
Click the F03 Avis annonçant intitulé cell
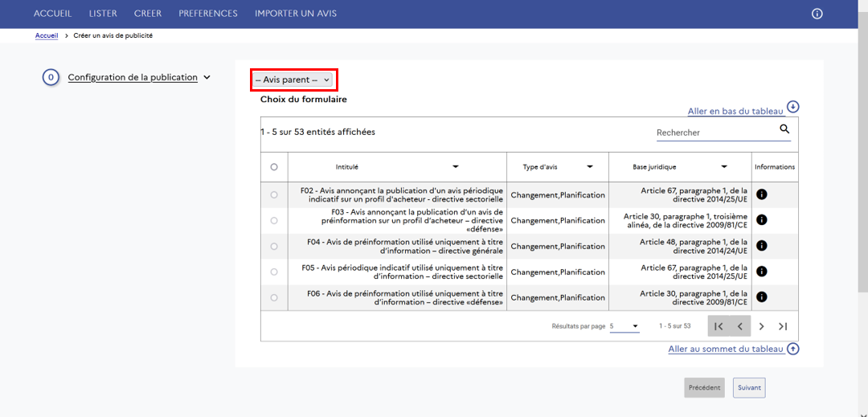click(397, 220)
